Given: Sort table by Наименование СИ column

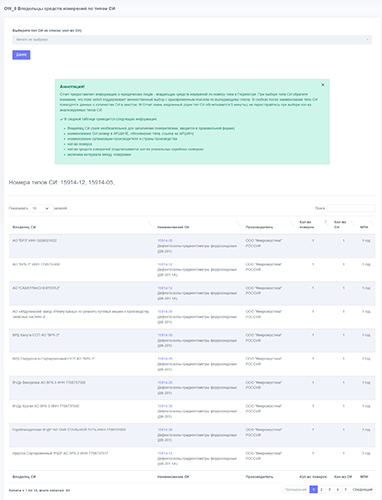Looking at the screenshot, I should click(198, 227).
